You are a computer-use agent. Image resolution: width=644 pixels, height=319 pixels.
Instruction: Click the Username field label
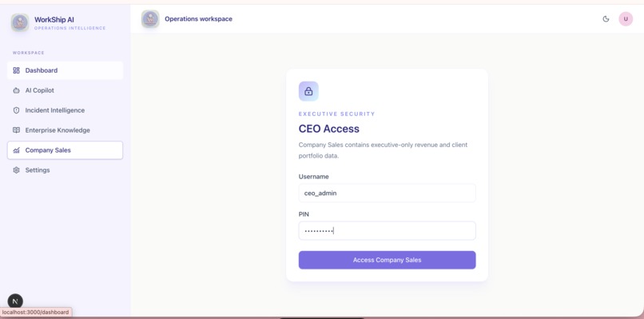coord(314,177)
